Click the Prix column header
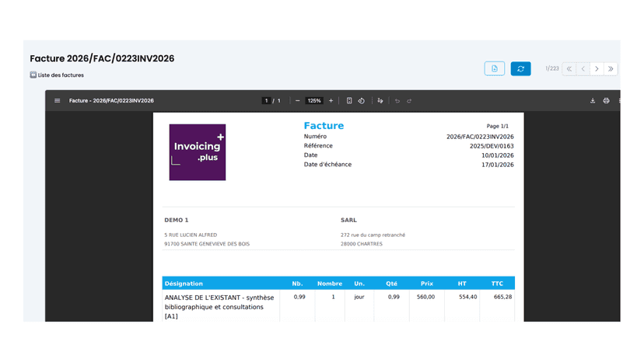644x362 pixels. (427, 284)
